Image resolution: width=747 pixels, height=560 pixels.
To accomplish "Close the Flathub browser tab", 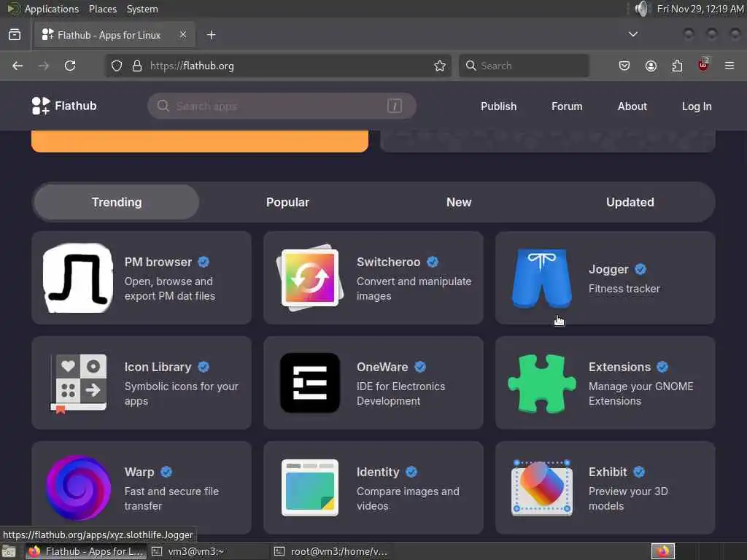I will tap(183, 34).
